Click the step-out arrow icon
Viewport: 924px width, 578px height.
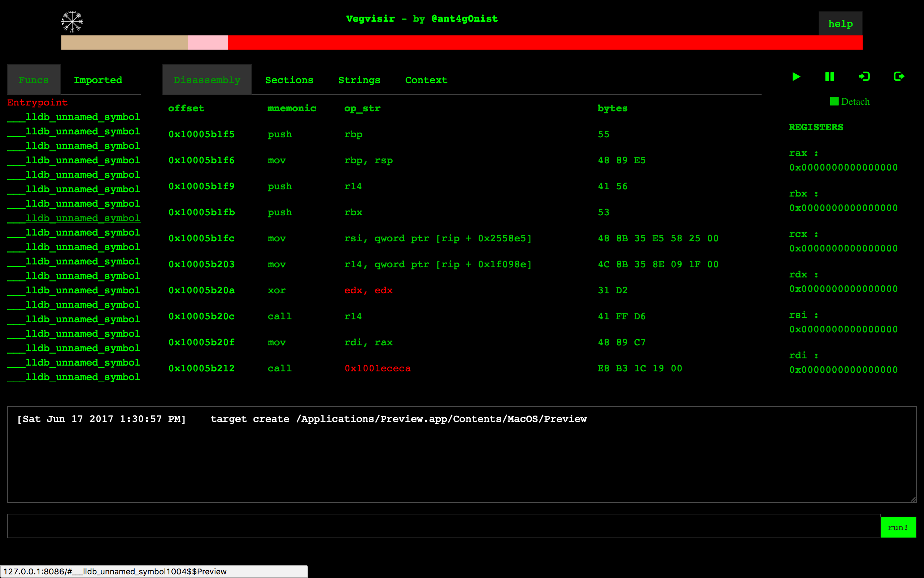click(x=899, y=77)
